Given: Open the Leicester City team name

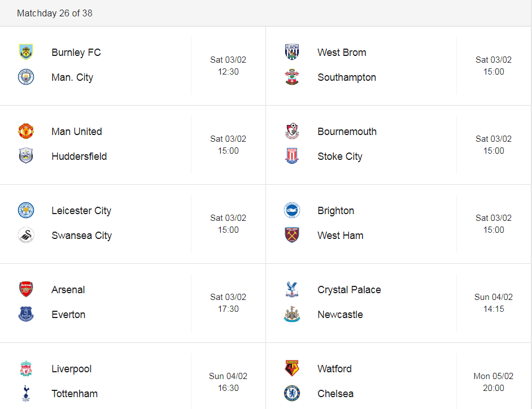Looking at the screenshot, I should point(81,211).
